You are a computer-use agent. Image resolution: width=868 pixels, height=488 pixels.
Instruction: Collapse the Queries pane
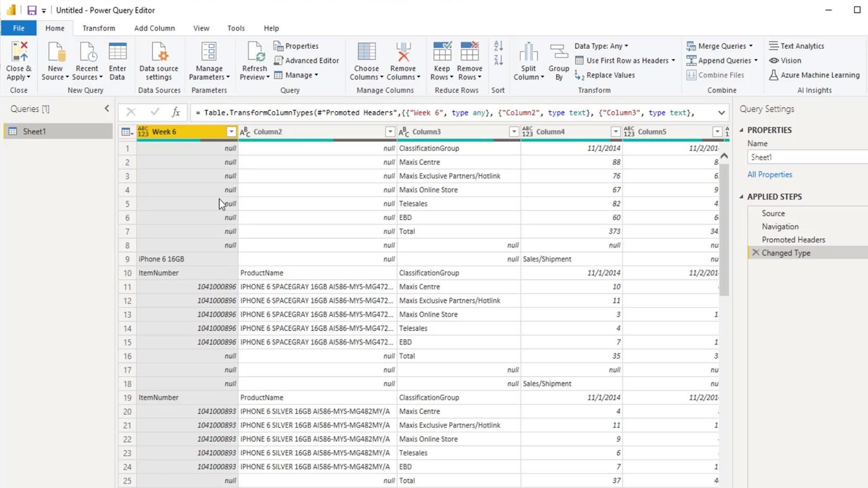click(107, 109)
